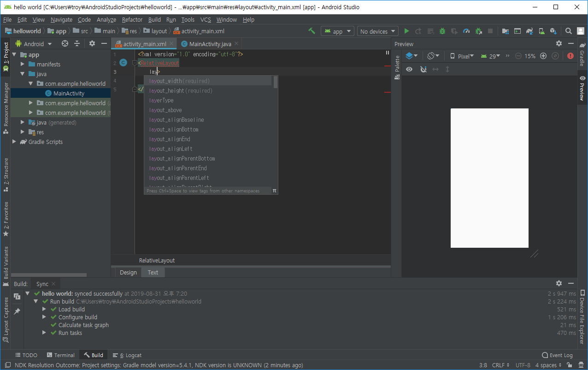588x370 pixels.
Task: Expand the Load build task
Action: point(44,309)
